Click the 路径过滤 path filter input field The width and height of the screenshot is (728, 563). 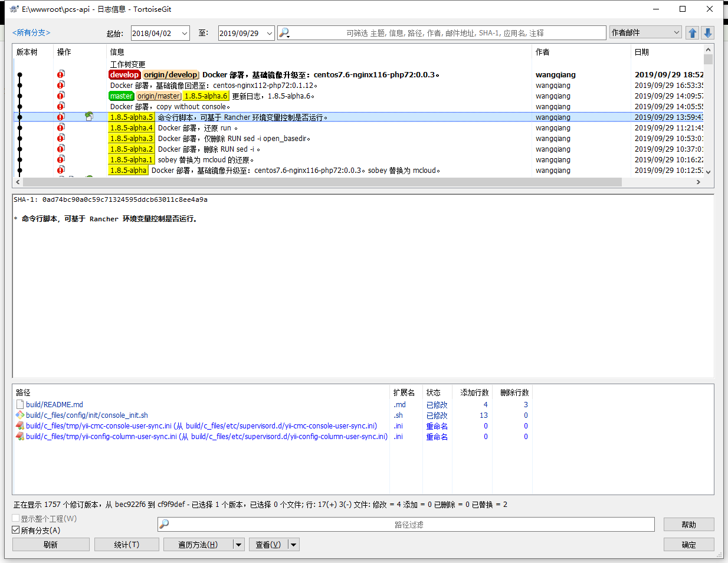pyautogui.click(x=409, y=525)
